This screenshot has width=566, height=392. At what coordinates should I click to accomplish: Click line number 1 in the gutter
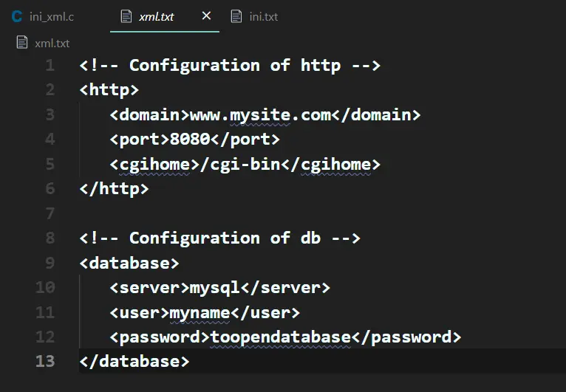50,65
